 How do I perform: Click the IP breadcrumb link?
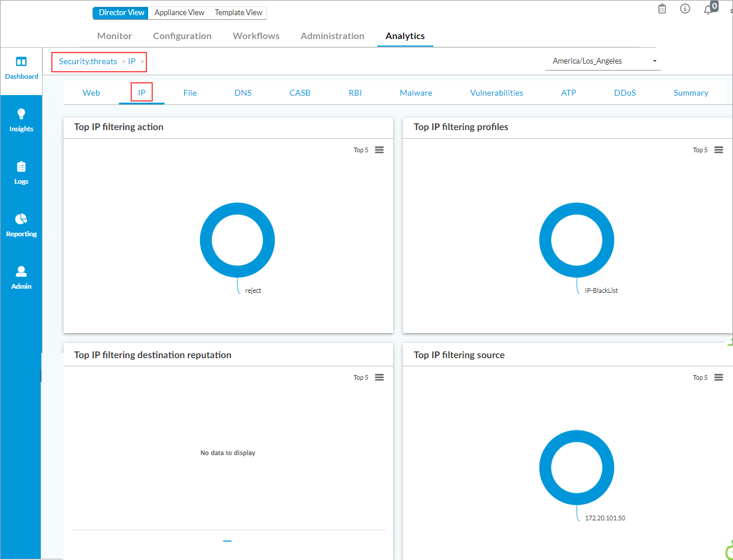click(132, 61)
